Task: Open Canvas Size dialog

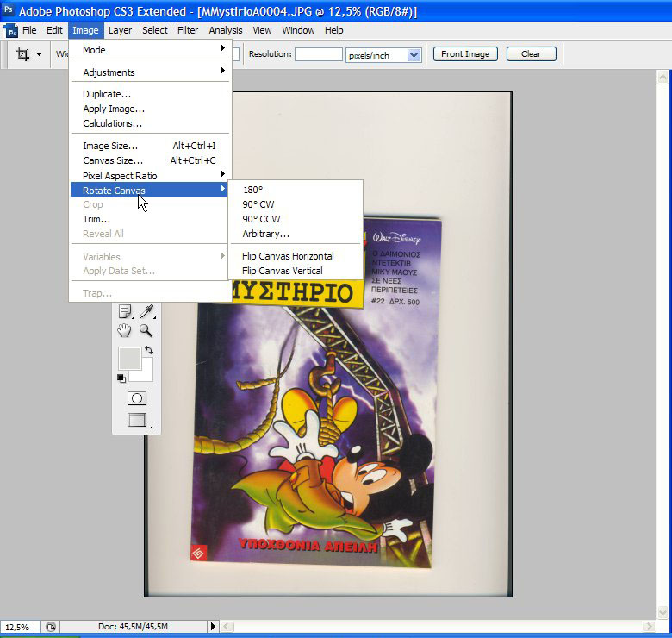Action: coord(150,160)
